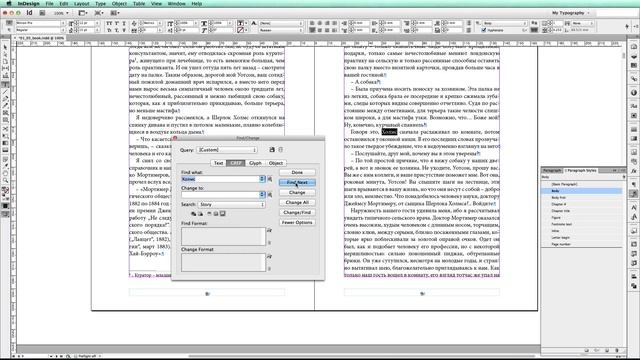Click the plain Change button
This screenshot has width=640, height=360.
pos(297,192)
